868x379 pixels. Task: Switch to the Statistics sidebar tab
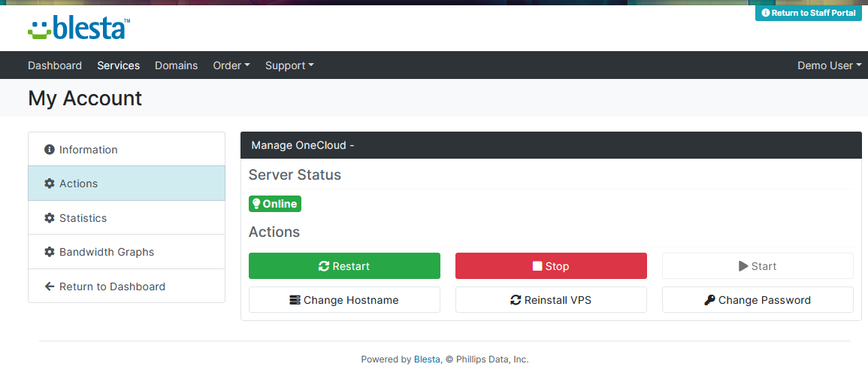tap(127, 218)
